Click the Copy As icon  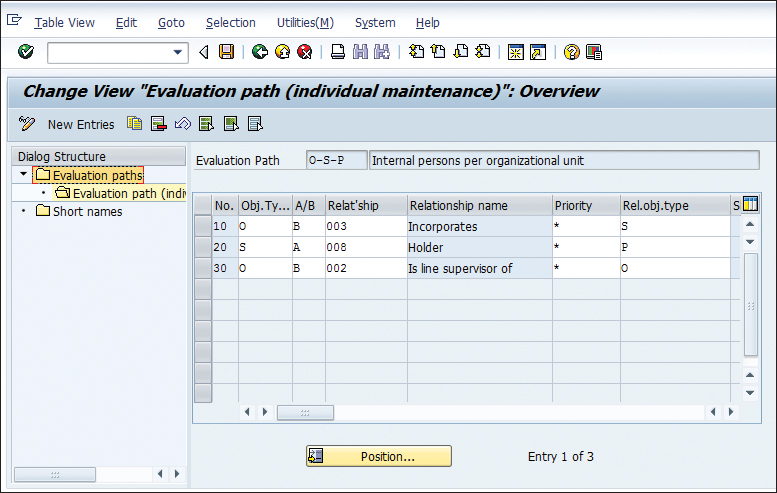click(134, 123)
